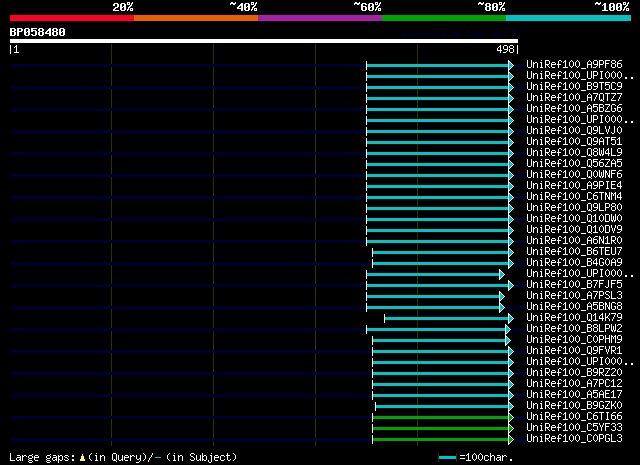The image size is (640, 465).
Task: Select the UniRef100_Q8W4L9 label
Action: 574,153
